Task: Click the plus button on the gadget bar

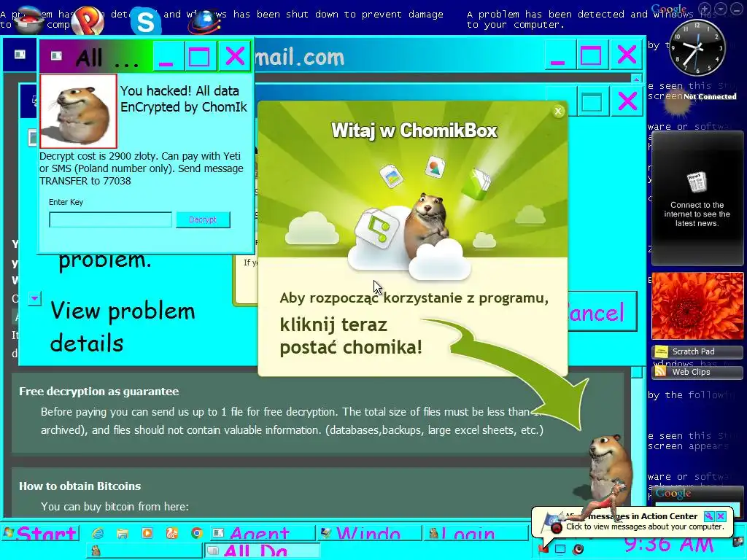Action: coord(705,8)
